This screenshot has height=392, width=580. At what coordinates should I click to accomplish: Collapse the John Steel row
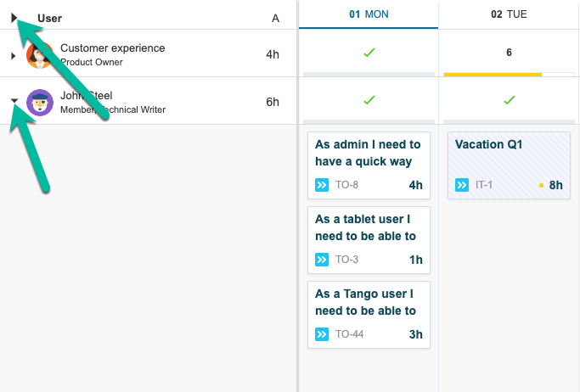click(14, 101)
